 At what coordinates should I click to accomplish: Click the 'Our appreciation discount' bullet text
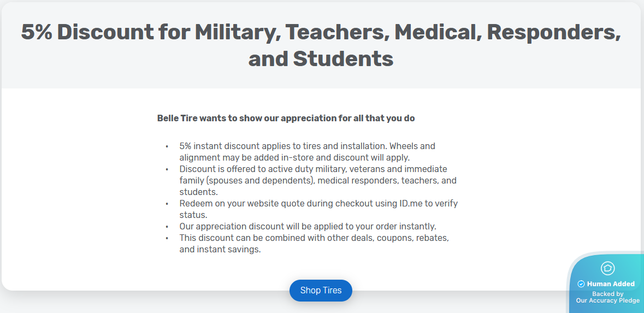pos(308,226)
